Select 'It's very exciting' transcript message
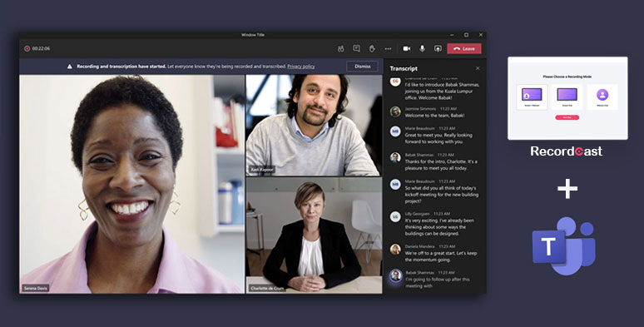Viewport: 644px width, 327px height. pyautogui.click(x=439, y=227)
